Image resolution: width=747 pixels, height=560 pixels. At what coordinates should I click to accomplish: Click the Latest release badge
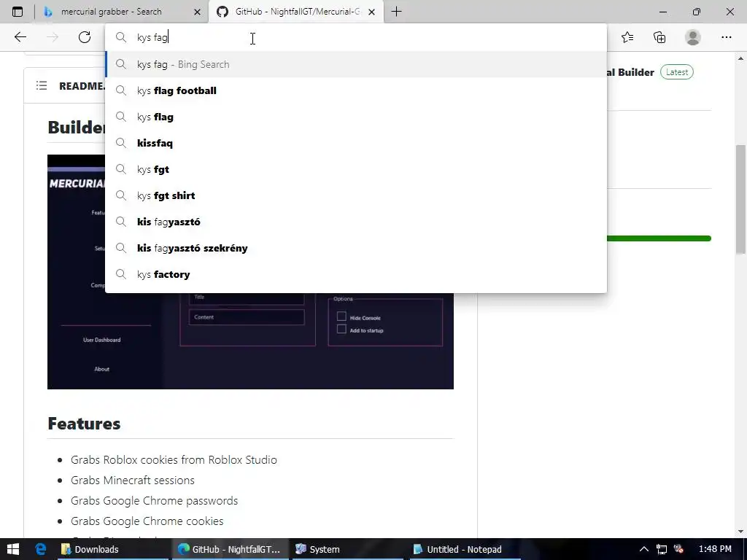click(676, 72)
